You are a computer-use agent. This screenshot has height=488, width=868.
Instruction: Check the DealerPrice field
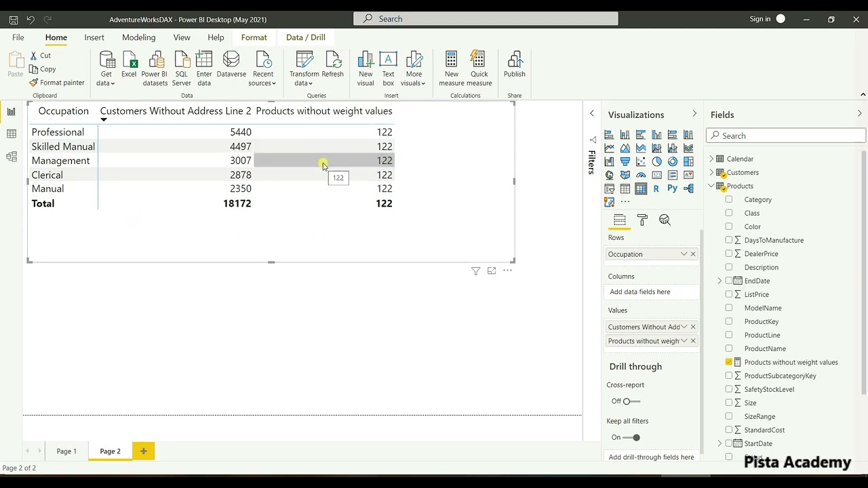point(729,253)
